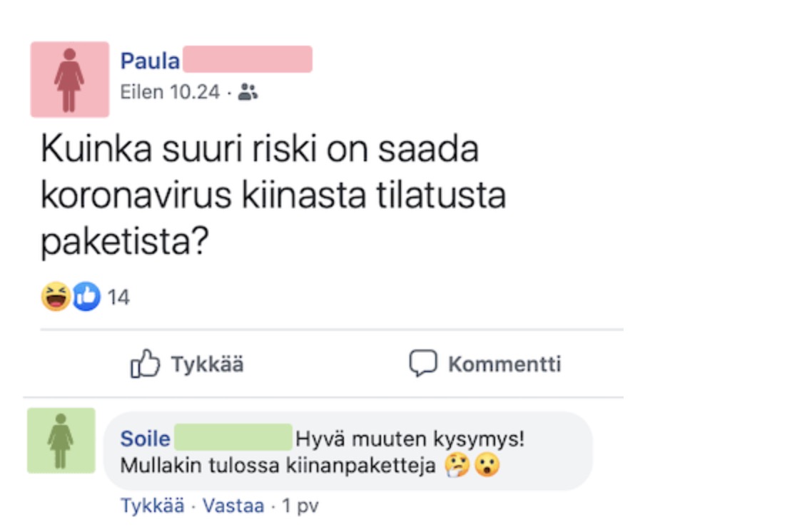The image size is (802, 532).
Task: Click the blue thumbs-up reaction icon
Action: (86, 297)
